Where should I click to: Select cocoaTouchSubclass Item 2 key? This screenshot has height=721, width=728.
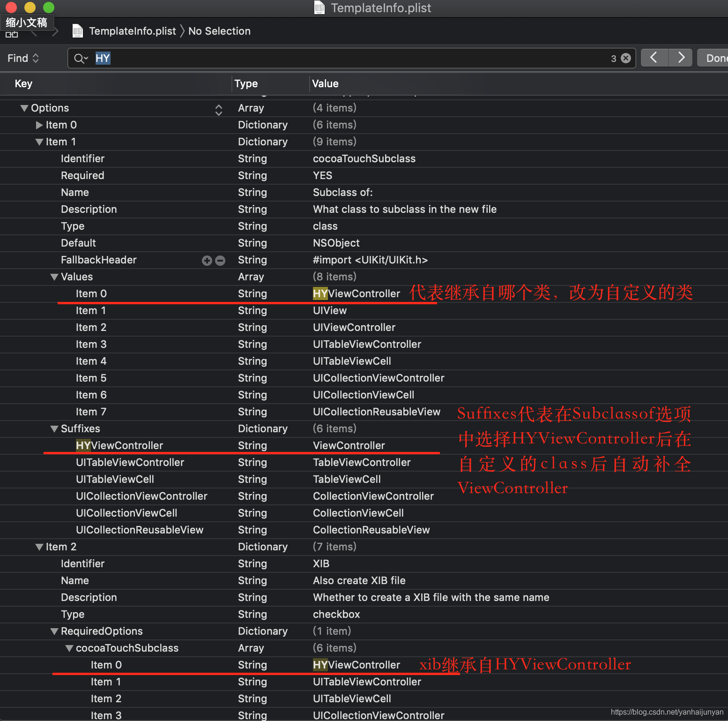click(106, 699)
